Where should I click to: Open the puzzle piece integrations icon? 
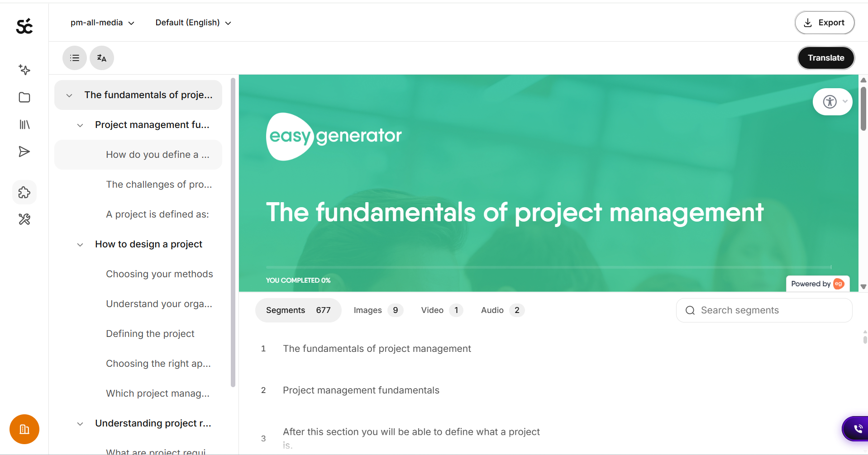24,192
